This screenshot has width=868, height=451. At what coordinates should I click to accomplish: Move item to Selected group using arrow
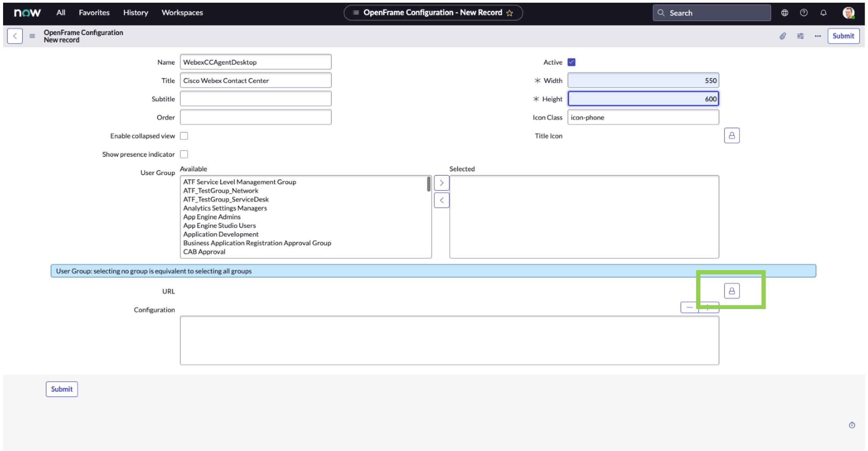point(441,183)
